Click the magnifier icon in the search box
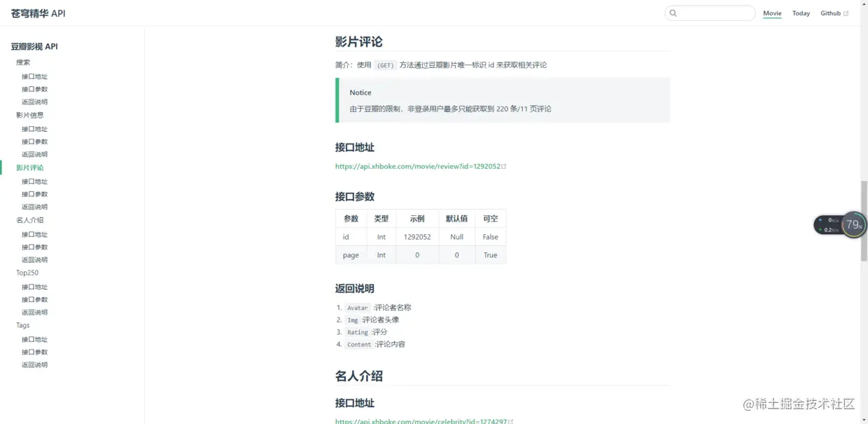Viewport: 868px width, 424px height. click(x=673, y=13)
